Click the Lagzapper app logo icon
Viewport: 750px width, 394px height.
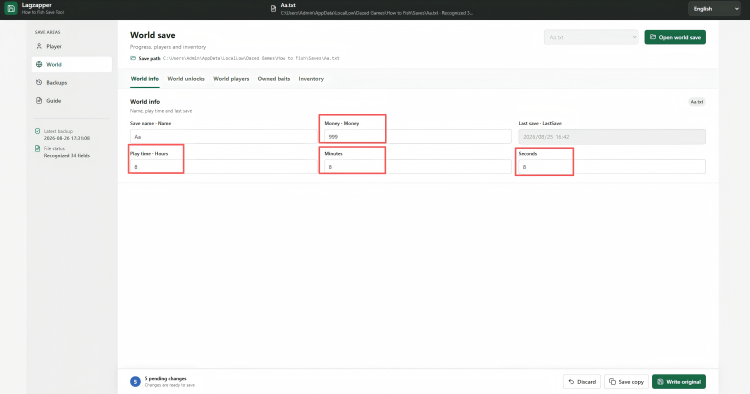[11, 9]
